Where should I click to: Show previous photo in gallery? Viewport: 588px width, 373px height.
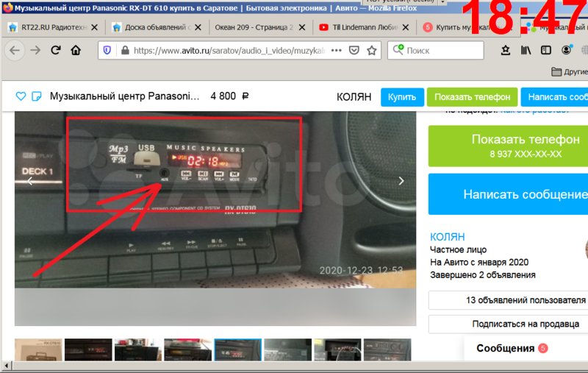click(x=30, y=181)
